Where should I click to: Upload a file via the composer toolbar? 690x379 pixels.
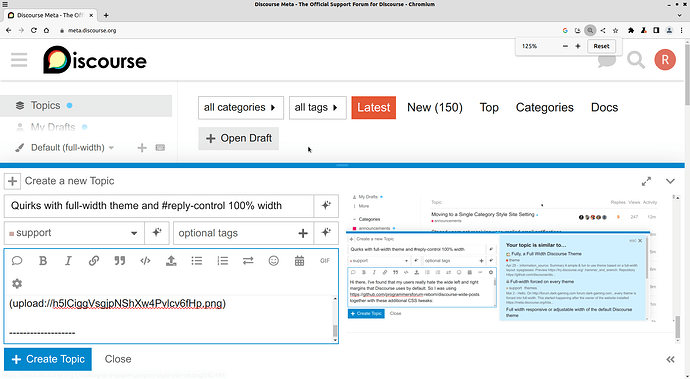click(x=171, y=261)
